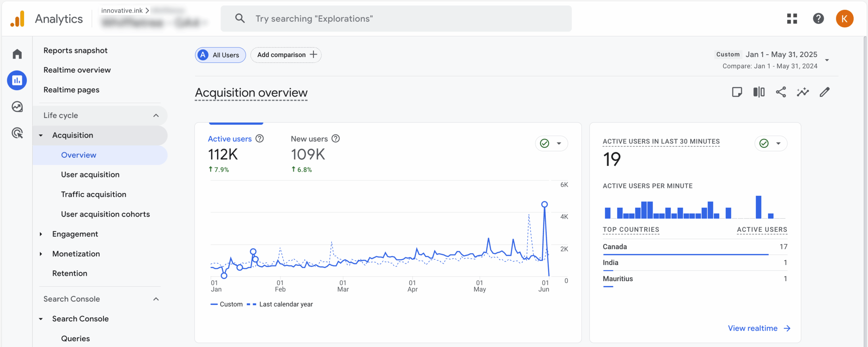
Task: Click the Customize report pencil icon
Action: click(x=825, y=92)
